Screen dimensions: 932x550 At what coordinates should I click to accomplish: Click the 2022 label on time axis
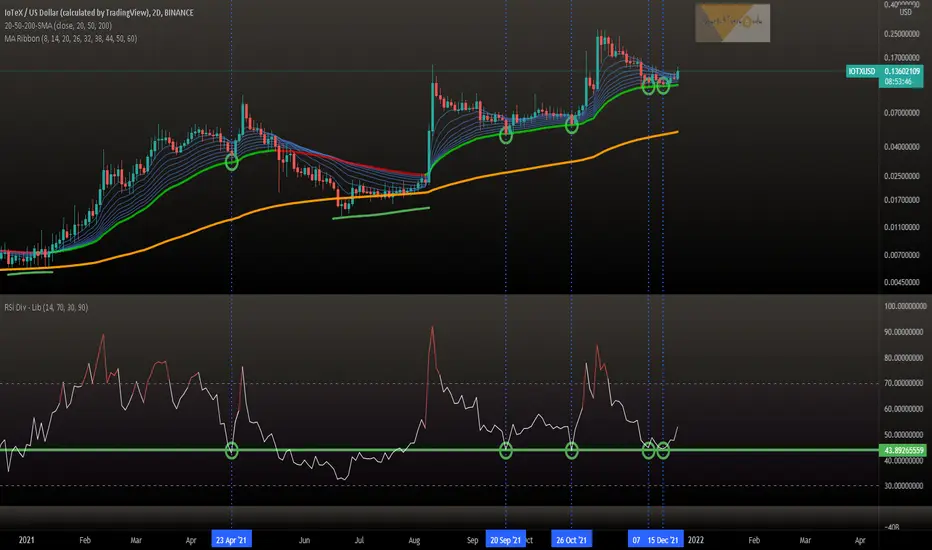point(695,540)
